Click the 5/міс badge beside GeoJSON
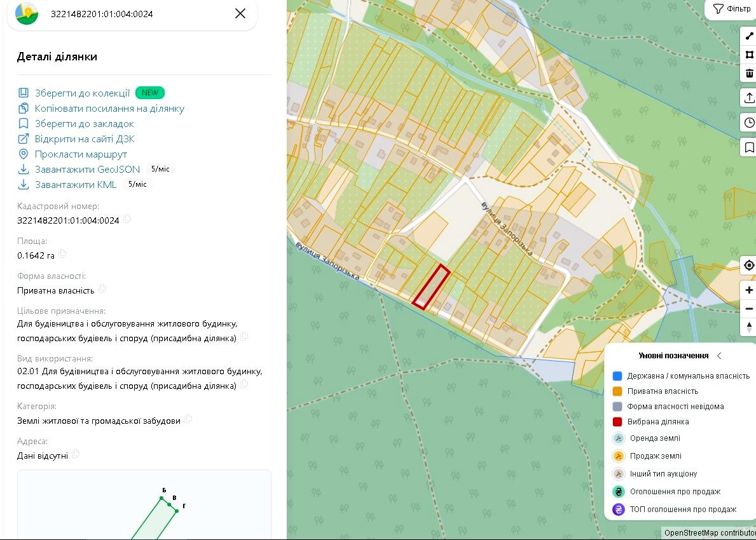The image size is (756, 540). [x=160, y=169]
